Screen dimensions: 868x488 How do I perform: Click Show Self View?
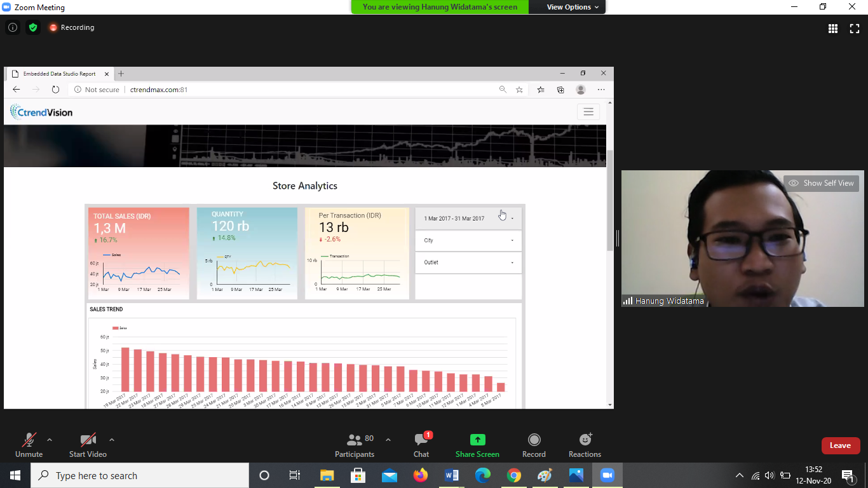coord(822,183)
